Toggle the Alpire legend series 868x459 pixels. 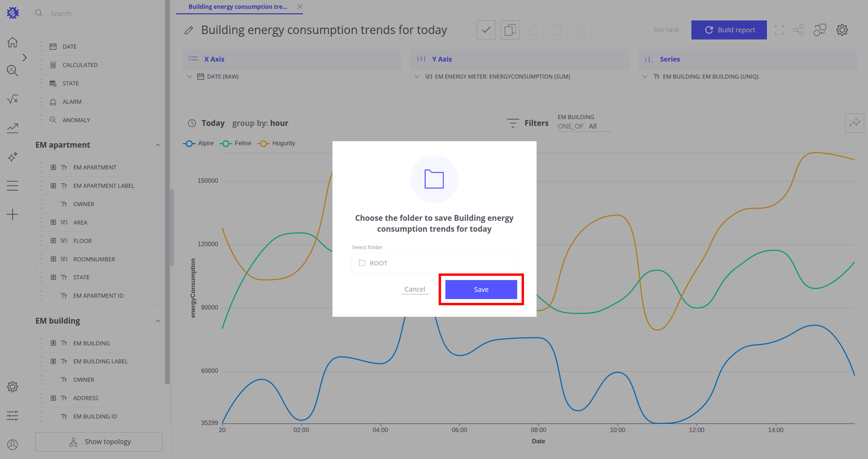pos(199,143)
